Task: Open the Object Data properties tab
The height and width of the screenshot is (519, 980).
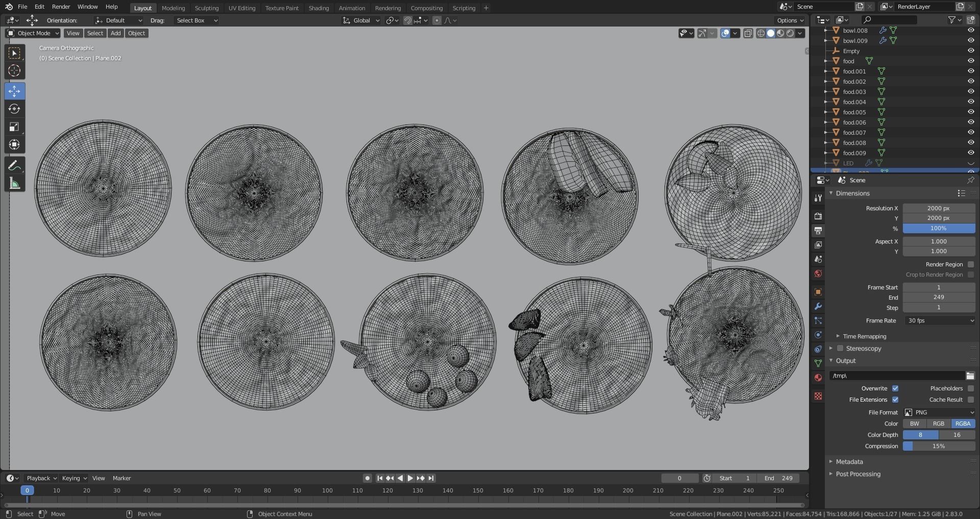Action: 818,363
